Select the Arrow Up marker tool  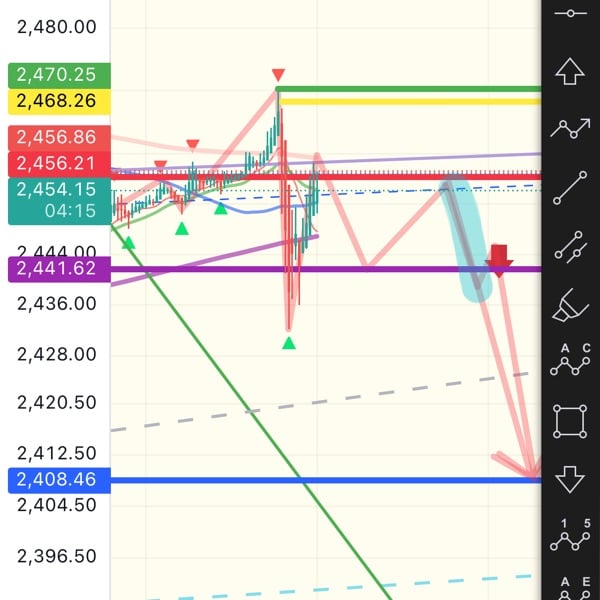(570, 72)
